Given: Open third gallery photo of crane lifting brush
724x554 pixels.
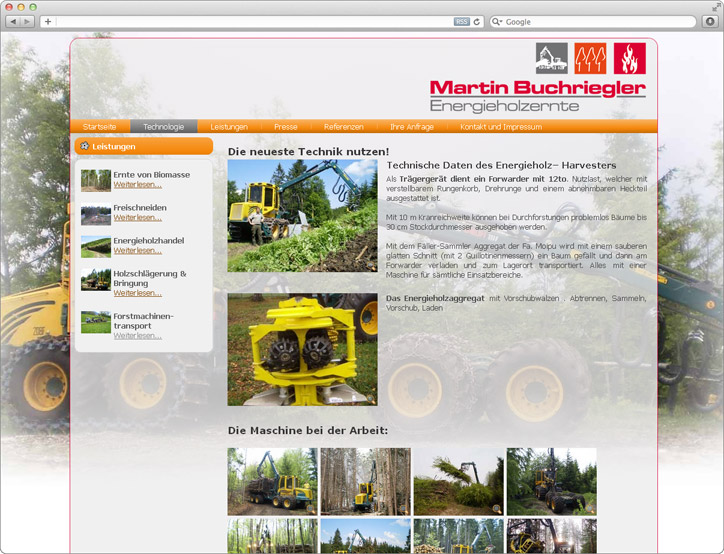Looking at the screenshot, I should point(459,482).
